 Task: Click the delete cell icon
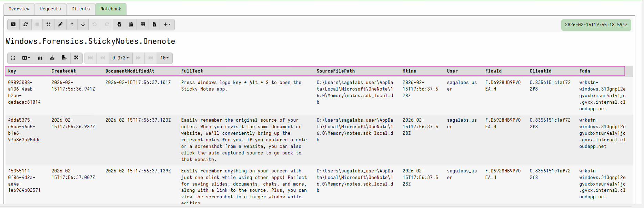pos(13,25)
